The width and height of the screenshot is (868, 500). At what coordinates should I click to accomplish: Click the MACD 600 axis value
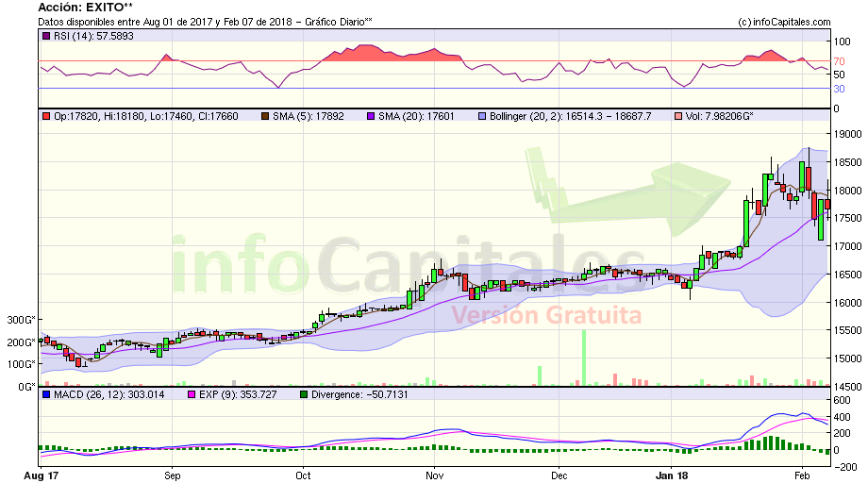842,400
